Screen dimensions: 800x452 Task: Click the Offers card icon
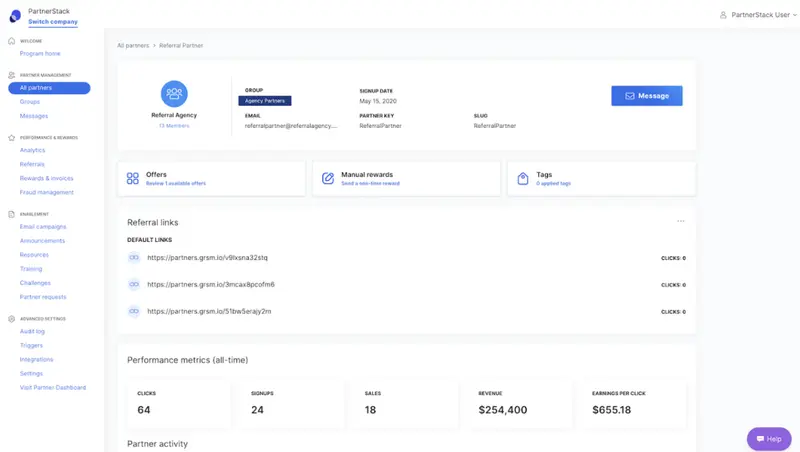click(133, 178)
